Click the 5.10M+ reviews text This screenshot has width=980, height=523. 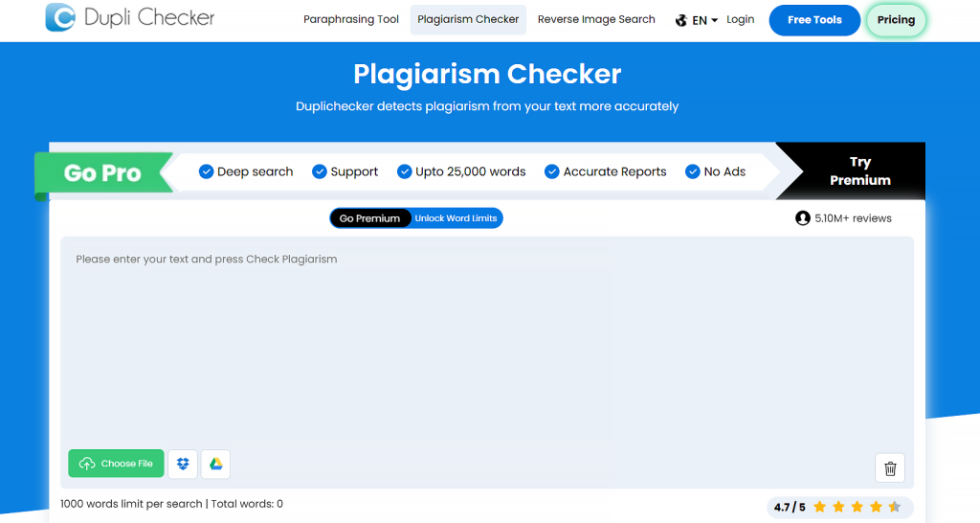[853, 218]
